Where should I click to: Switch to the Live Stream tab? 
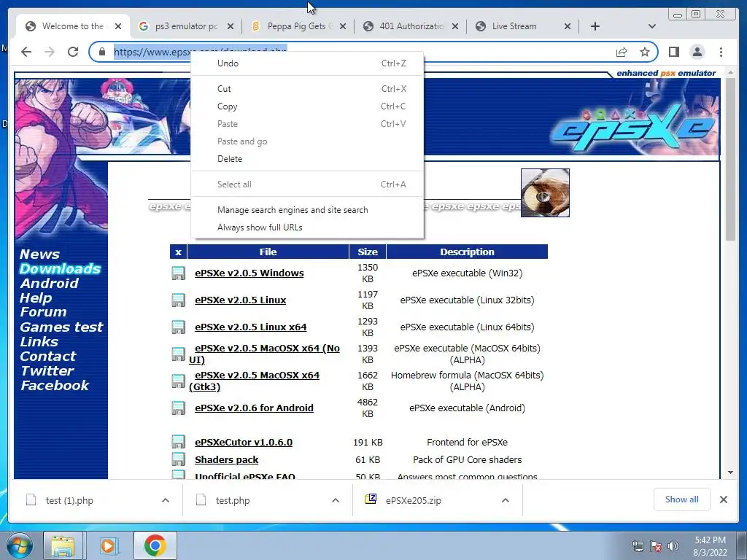tap(514, 26)
